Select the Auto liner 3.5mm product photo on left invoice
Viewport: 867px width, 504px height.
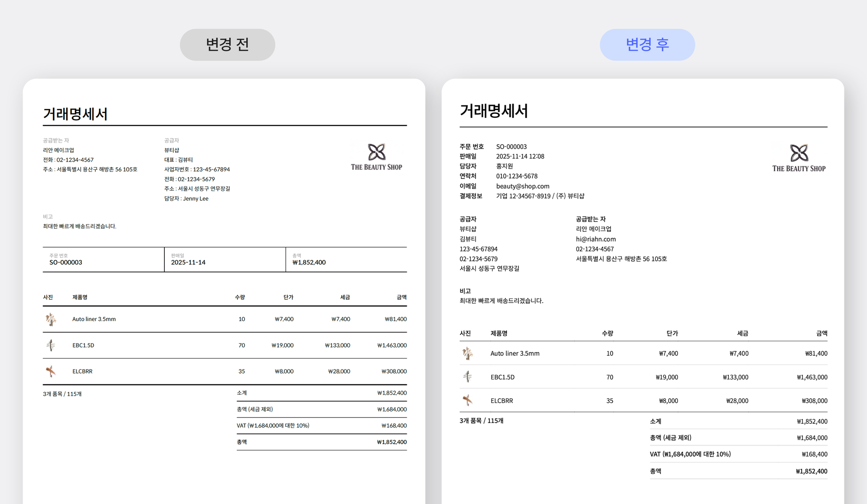coord(52,319)
